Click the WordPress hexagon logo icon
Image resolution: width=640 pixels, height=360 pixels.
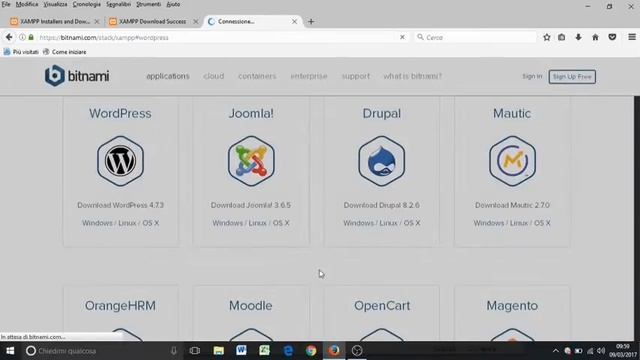click(x=120, y=161)
